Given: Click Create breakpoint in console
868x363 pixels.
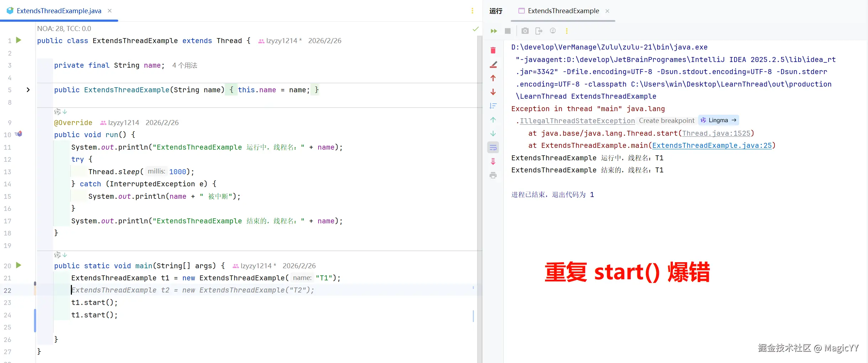Looking at the screenshot, I should coord(666,121).
